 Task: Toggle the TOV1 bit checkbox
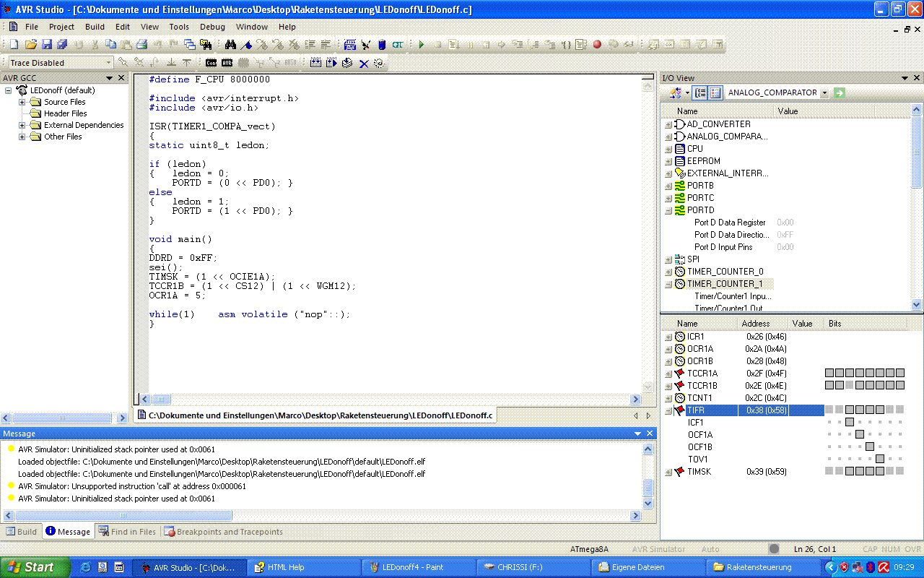(x=880, y=460)
